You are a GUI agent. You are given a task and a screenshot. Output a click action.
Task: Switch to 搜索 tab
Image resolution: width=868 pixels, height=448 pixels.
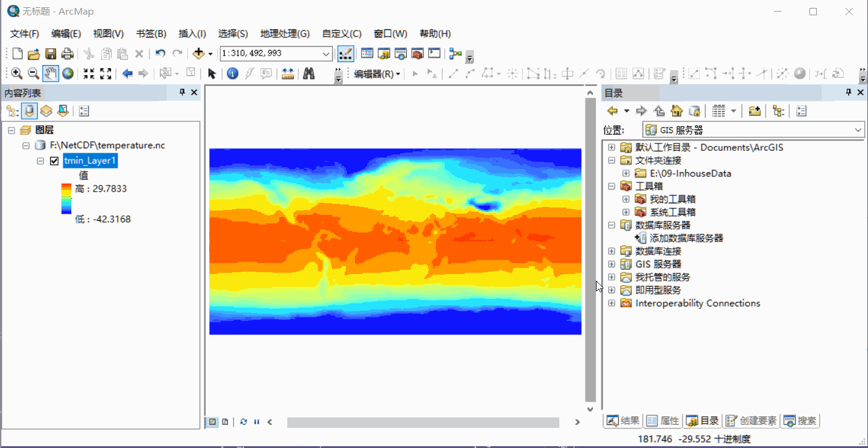[800, 421]
